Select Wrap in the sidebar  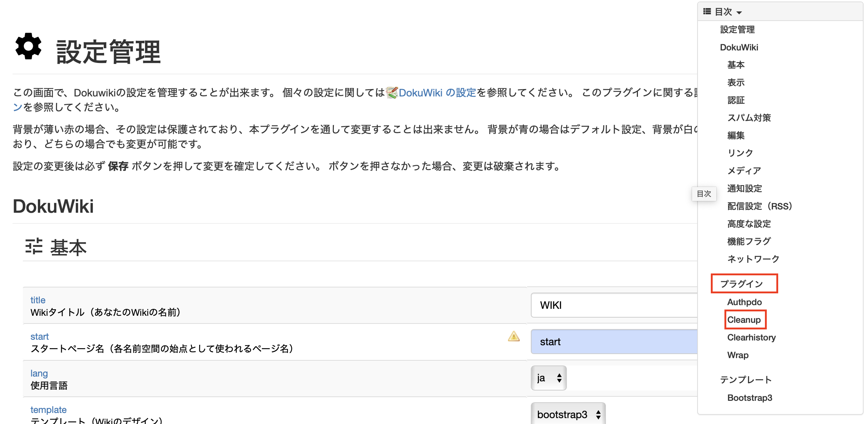point(738,355)
